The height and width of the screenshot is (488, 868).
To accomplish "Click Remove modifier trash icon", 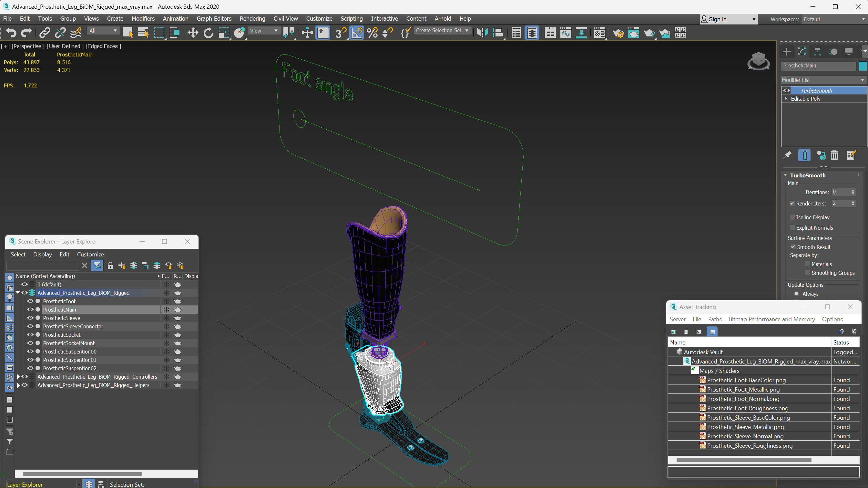I will pos(834,155).
